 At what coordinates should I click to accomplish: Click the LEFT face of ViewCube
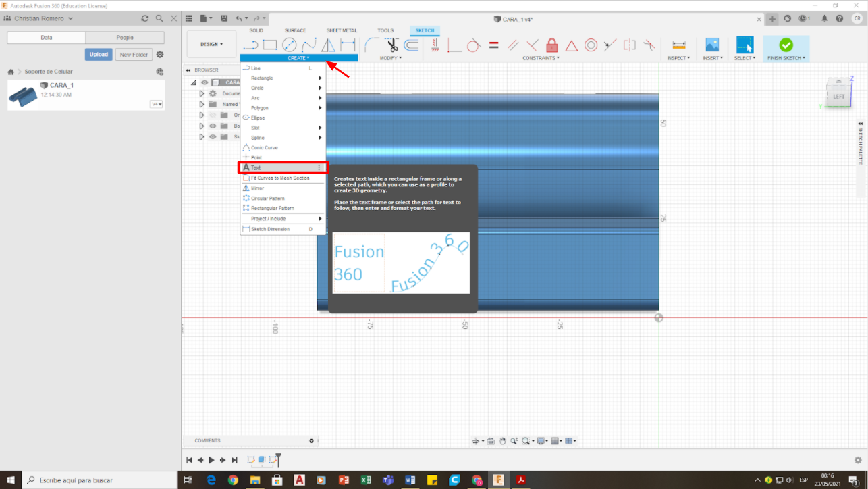pos(838,96)
